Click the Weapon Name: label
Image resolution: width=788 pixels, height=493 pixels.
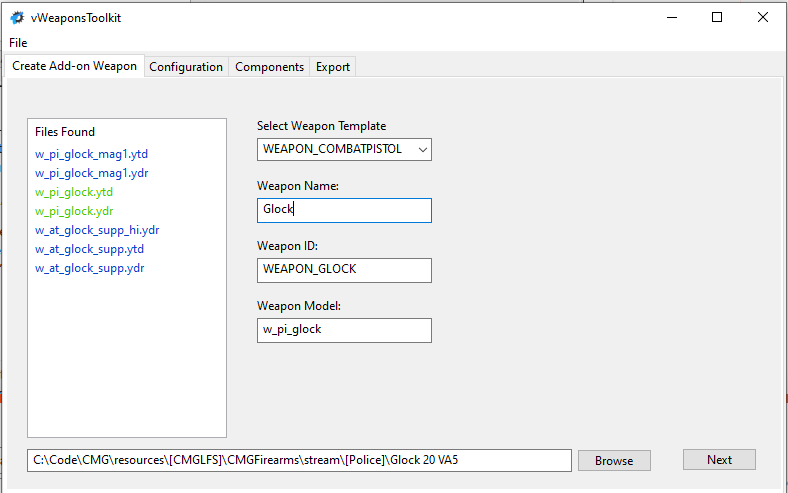298,186
